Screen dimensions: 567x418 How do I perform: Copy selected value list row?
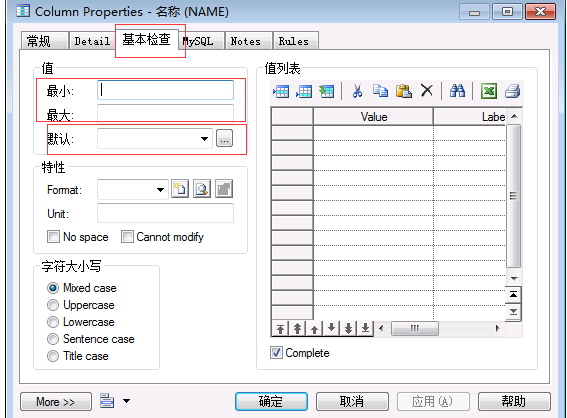(380, 91)
